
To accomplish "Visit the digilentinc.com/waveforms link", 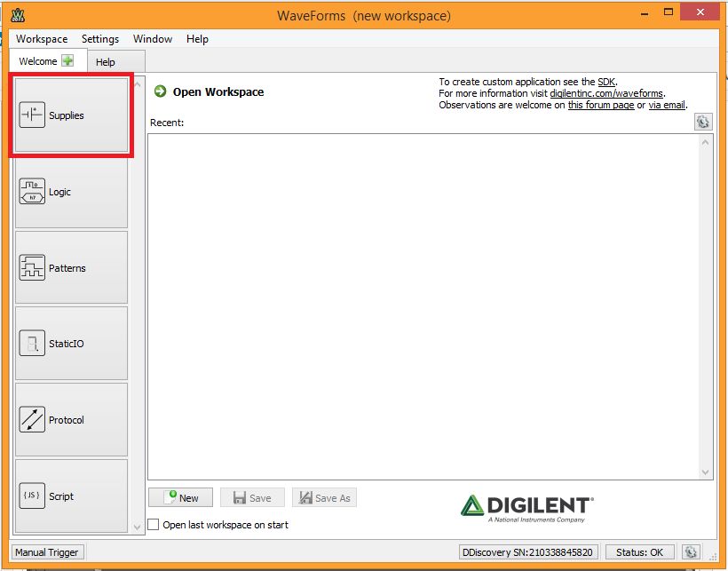I will 606,93.
